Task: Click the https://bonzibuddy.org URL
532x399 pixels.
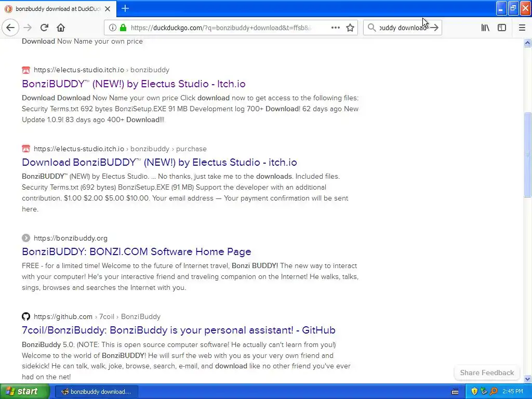Action: pyautogui.click(x=71, y=238)
